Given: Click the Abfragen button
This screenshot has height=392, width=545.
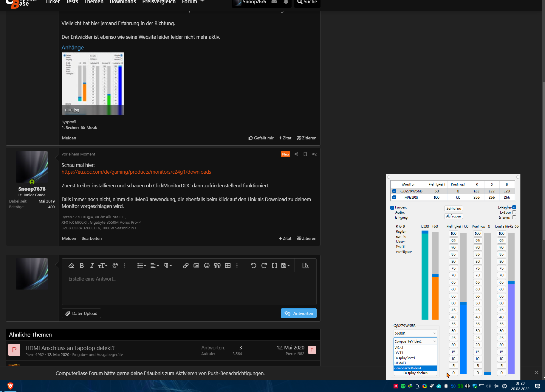Looking at the screenshot, I should (453, 216).
